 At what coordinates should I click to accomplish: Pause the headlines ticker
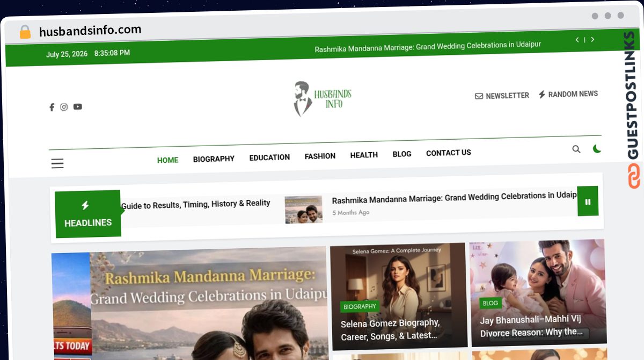pos(588,201)
